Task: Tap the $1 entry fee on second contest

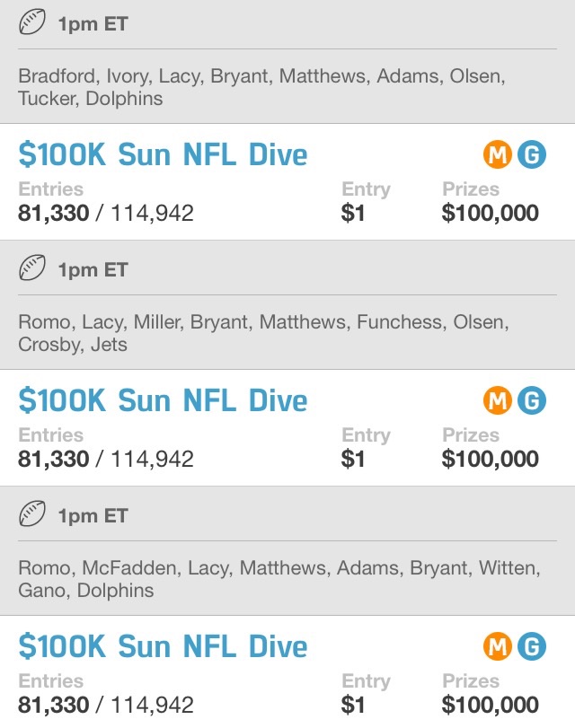Action: point(353,460)
